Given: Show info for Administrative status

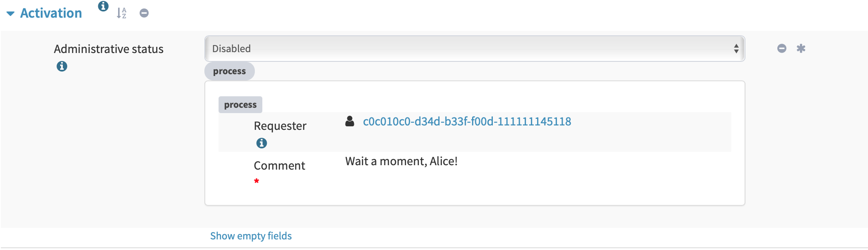Looking at the screenshot, I should tap(62, 66).
